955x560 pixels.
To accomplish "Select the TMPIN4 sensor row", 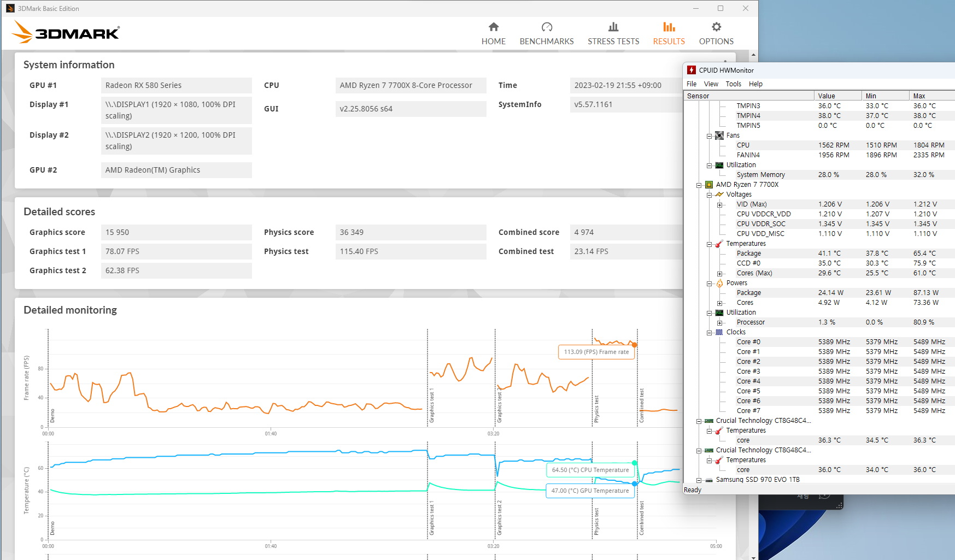I will (819, 116).
